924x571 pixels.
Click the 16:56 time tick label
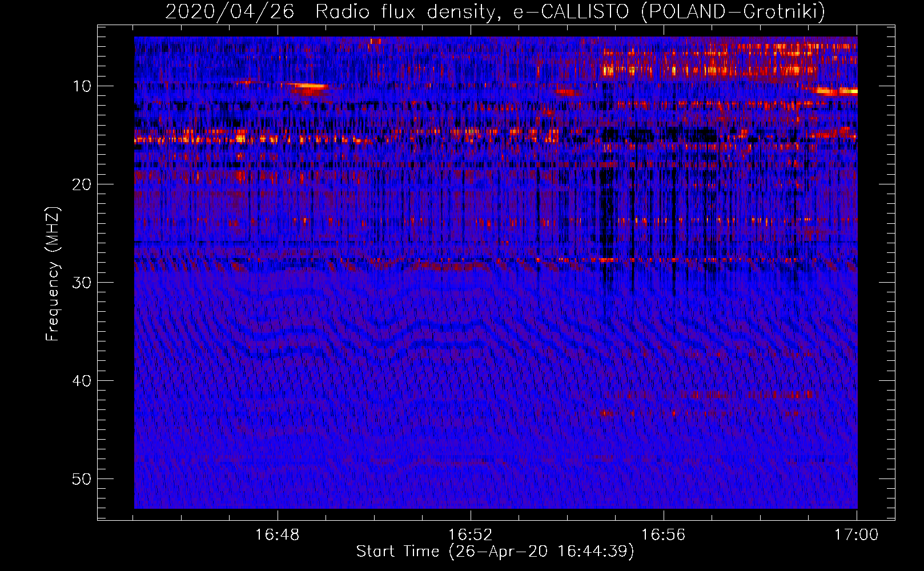pyautogui.click(x=663, y=534)
